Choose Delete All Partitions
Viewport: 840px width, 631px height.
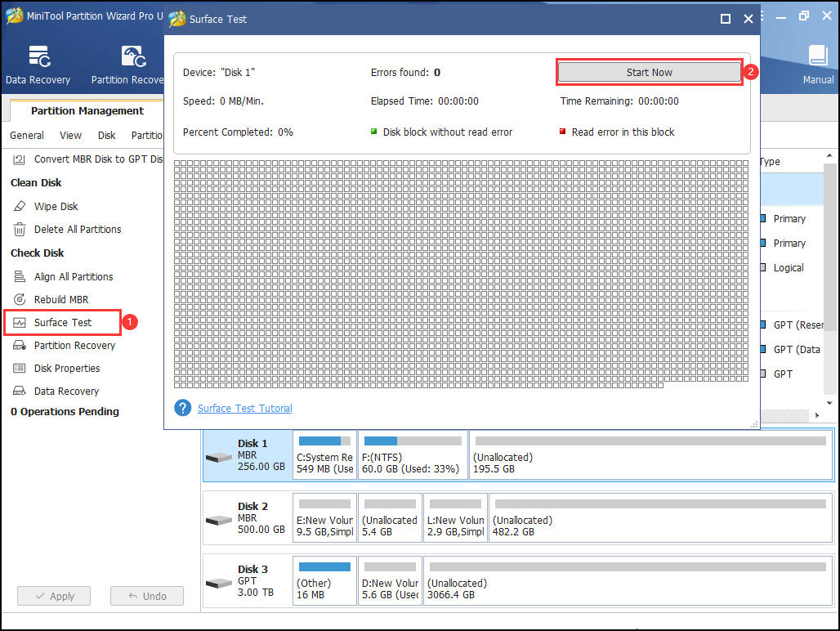coord(78,229)
